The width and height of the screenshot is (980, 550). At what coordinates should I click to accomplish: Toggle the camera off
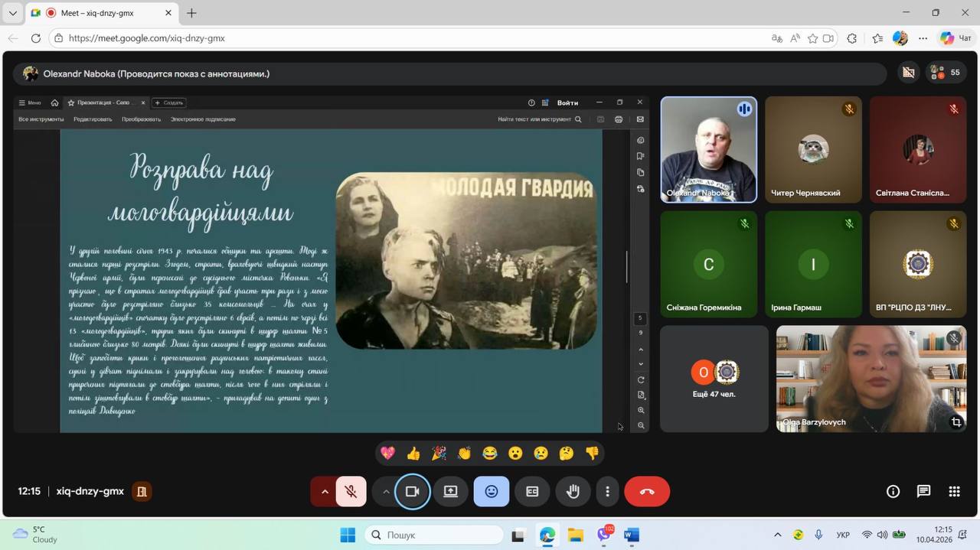pyautogui.click(x=412, y=492)
